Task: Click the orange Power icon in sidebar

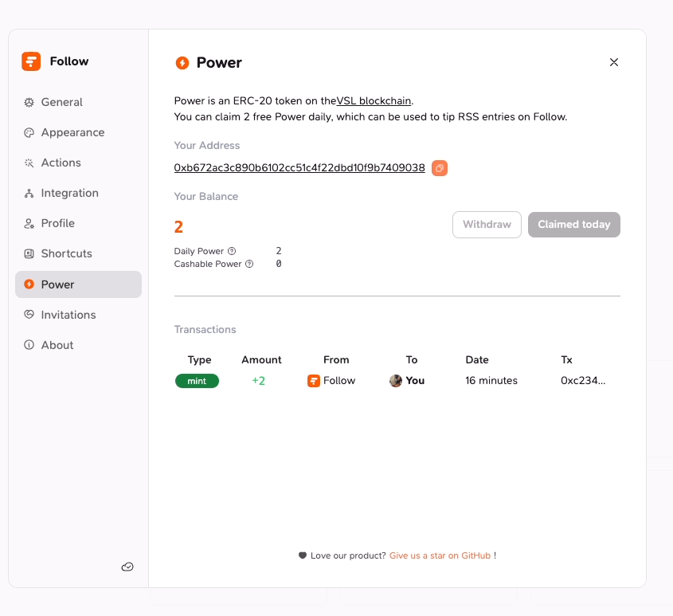Action: point(29,284)
